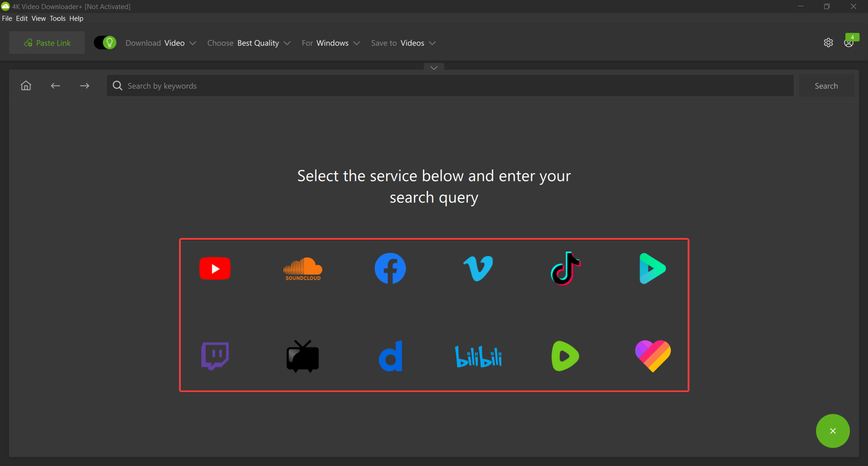Open the settings gear

(829, 42)
